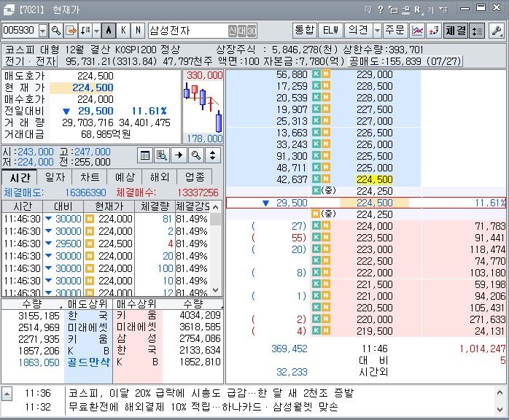This screenshot has height=420, width=509.
Task: Click the 통합 button
Action: coord(304,31)
